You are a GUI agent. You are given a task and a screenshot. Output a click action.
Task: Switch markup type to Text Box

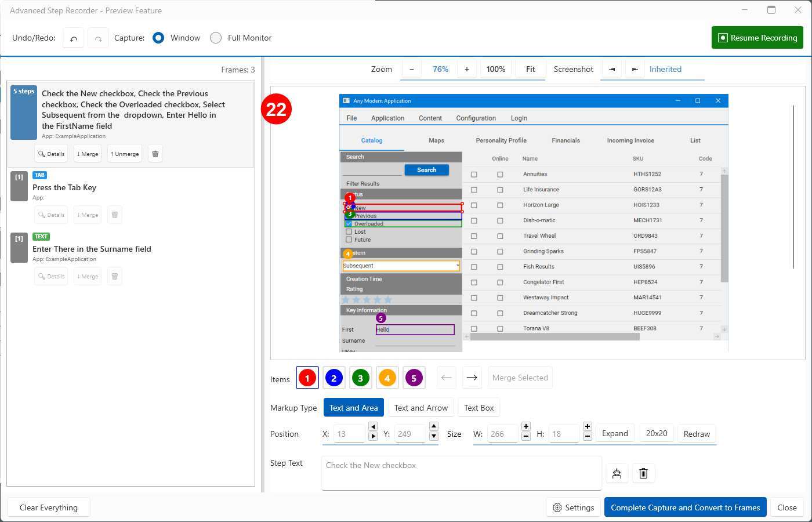click(478, 408)
